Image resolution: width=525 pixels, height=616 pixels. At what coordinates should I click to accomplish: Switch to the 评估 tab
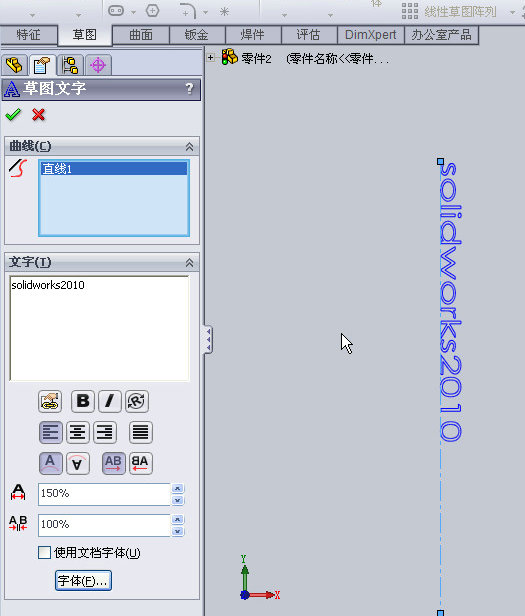click(x=309, y=35)
